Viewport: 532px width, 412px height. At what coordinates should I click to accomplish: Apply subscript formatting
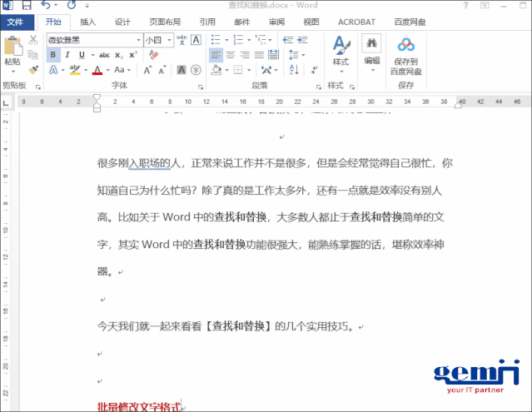[x=119, y=55]
